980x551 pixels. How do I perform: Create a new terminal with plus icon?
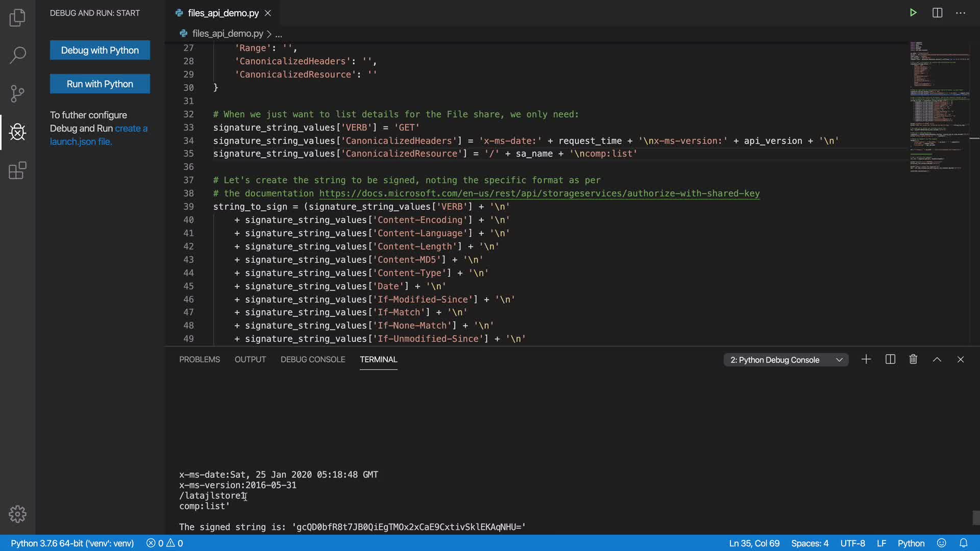(866, 360)
